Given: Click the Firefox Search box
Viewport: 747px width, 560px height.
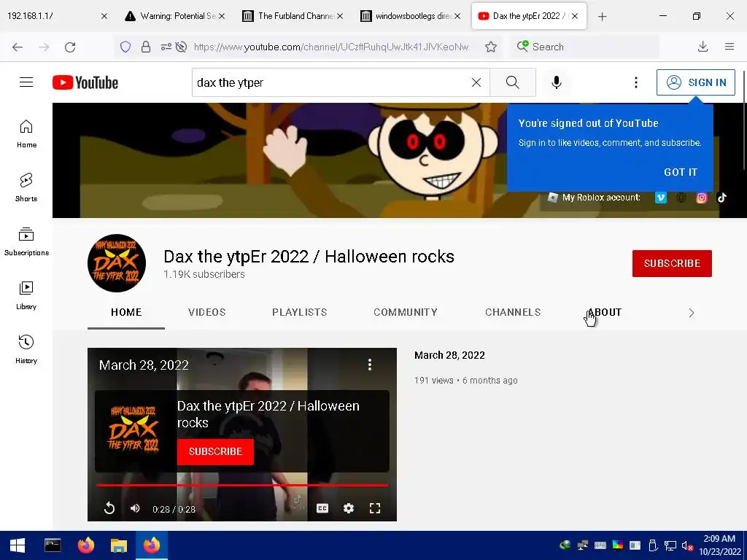Looking at the screenshot, I should click(585, 47).
